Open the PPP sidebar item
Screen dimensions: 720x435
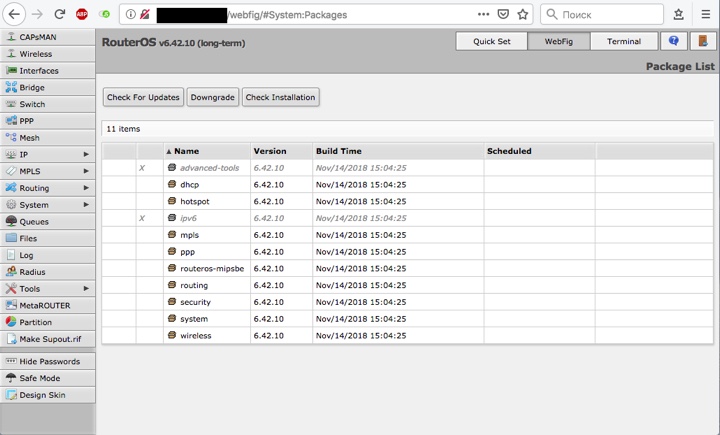point(48,121)
